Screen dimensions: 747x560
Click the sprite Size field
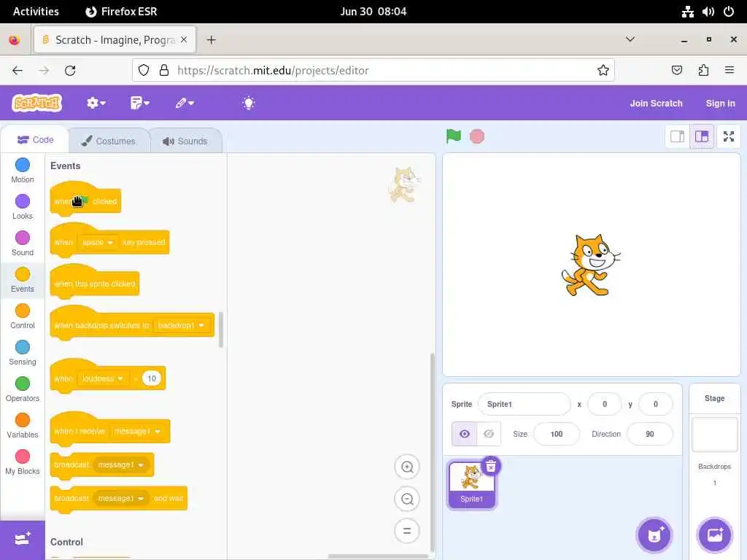click(x=557, y=434)
